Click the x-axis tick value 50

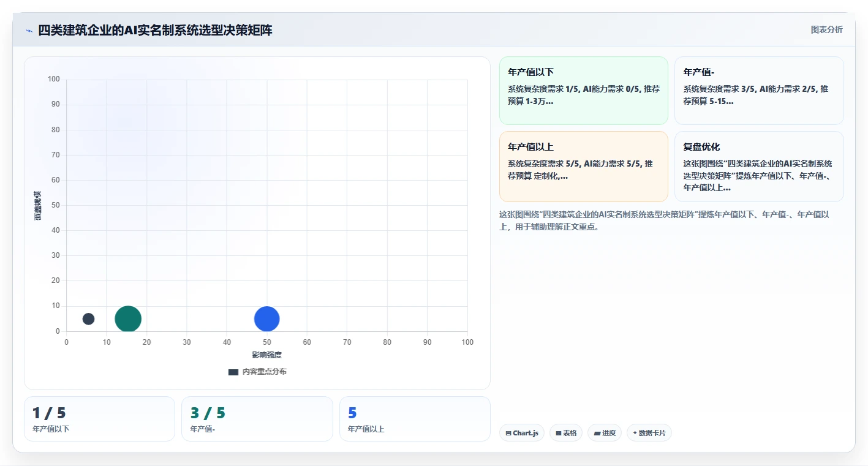click(267, 342)
